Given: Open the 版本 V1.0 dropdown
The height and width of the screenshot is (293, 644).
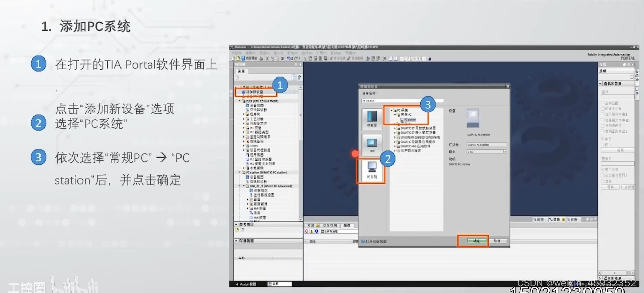Looking at the screenshot, I should click(x=504, y=152).
